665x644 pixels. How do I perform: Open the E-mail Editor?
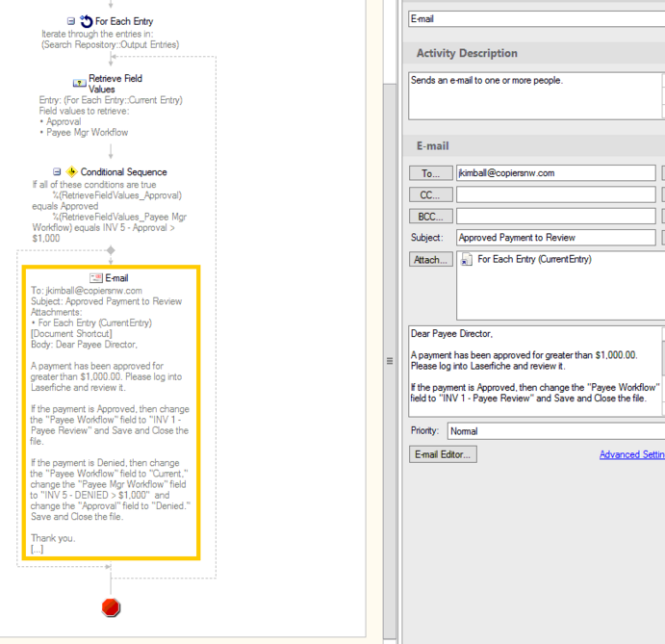pos(443,454)
